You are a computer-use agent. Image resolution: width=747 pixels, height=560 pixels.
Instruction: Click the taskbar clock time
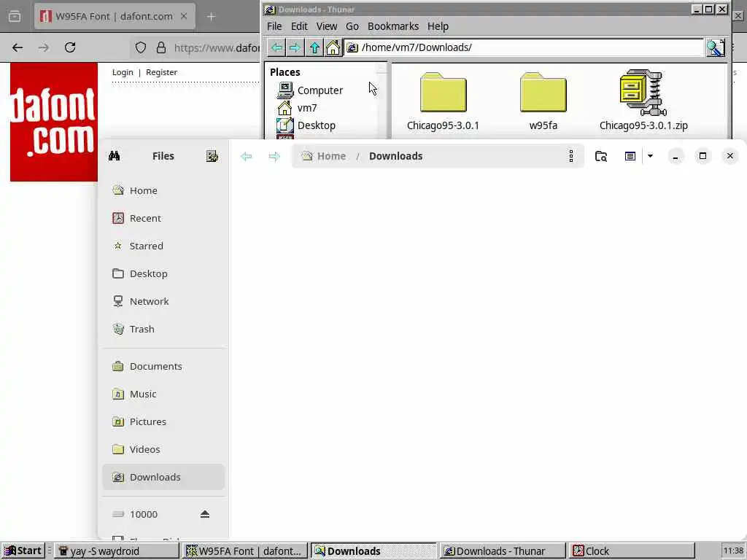coord(733,551)
